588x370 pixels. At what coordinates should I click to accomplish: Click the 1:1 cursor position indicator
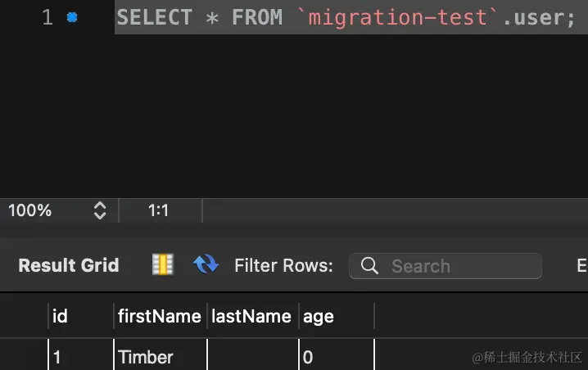158,210
